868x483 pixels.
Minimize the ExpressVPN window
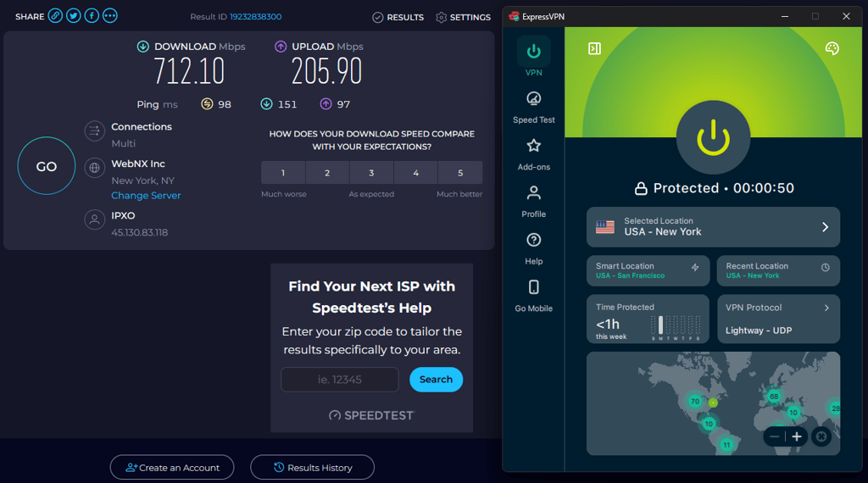[x=784, y=17]
